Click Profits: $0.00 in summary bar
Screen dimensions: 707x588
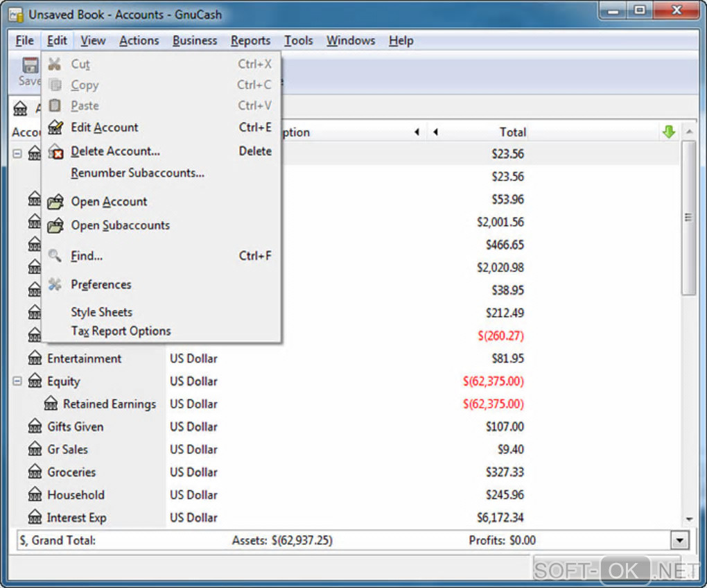pyautogui.click(x=503, y=539)
